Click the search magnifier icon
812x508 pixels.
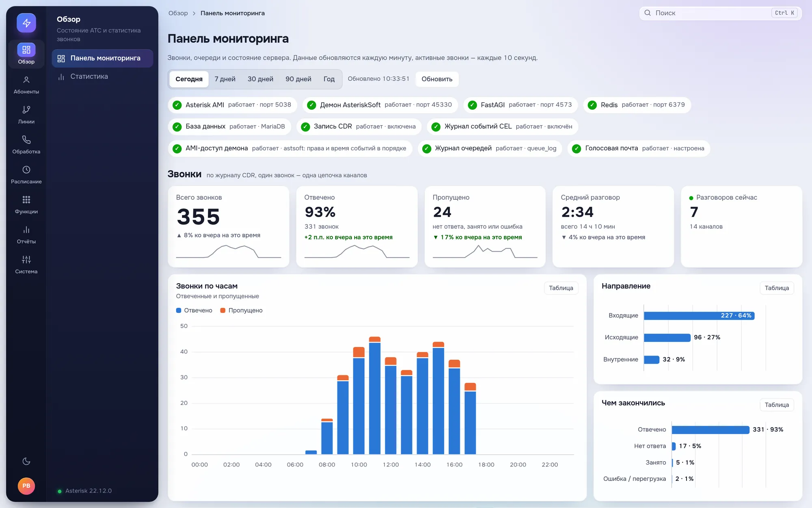point(648,13)
